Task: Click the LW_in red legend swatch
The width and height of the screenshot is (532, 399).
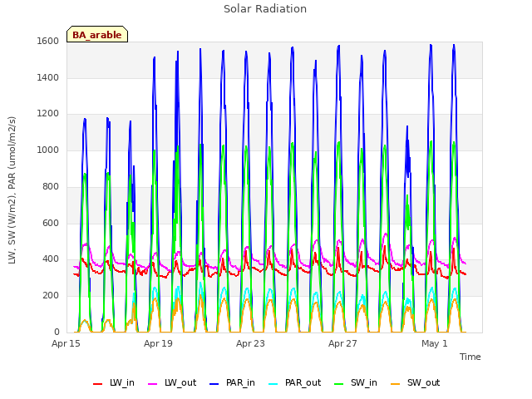Action: point(98,384)
